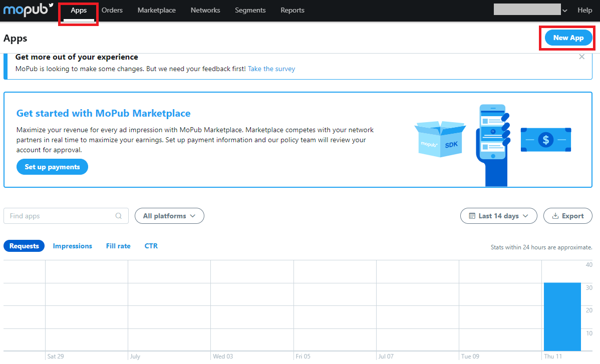600x364 pixels.
Task: Open the Apps tab
Action: 79,11
